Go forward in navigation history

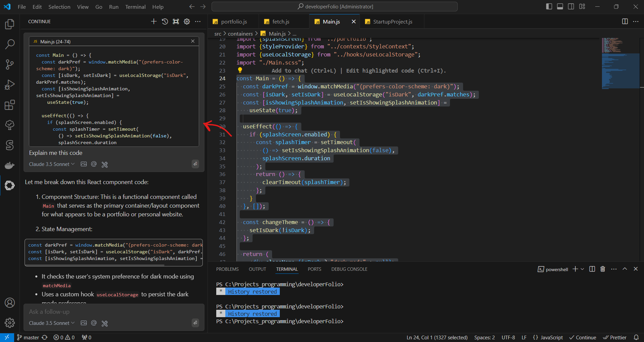(203, 6)
